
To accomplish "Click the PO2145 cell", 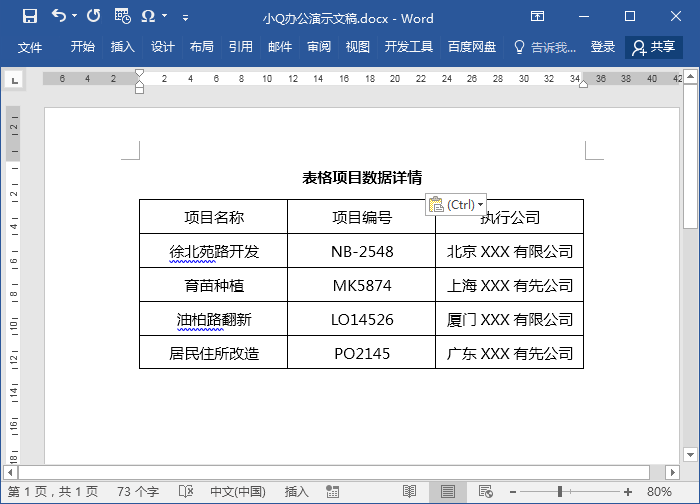I will [362, 353].
